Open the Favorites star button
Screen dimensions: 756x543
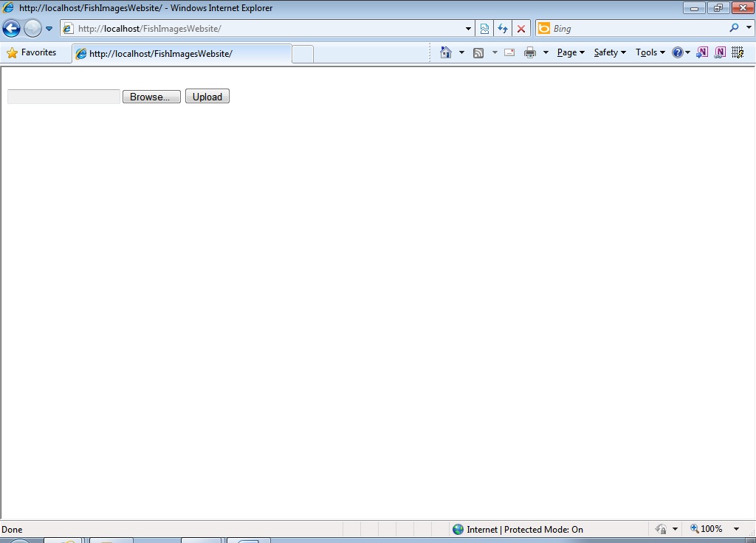32,52
